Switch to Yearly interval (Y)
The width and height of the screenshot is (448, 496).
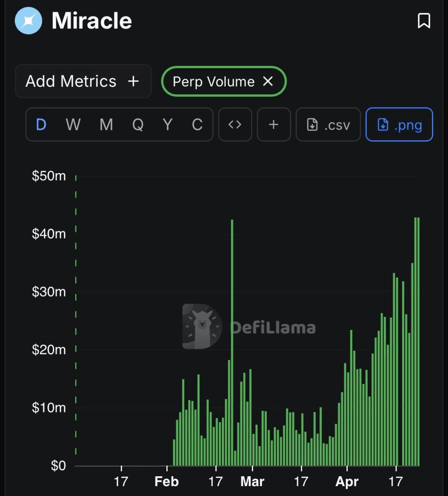[x=167, y=124]
